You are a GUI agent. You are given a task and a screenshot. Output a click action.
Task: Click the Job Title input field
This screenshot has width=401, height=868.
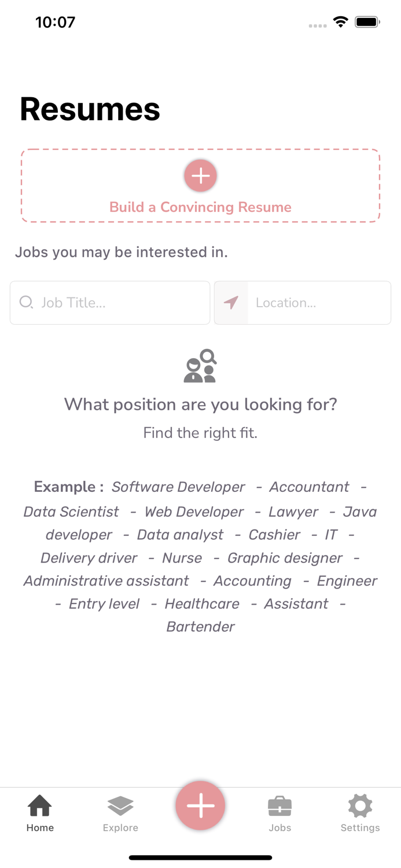110,303
